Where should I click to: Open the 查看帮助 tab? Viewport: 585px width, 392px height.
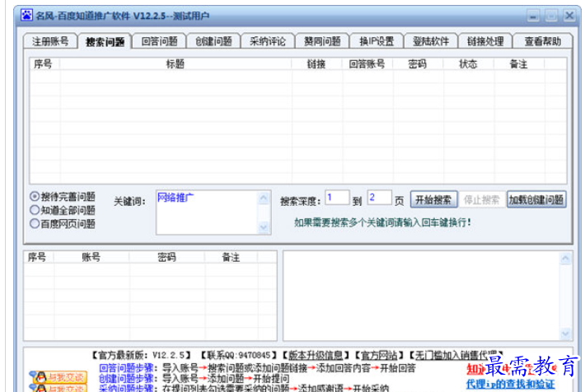point(543,41)
